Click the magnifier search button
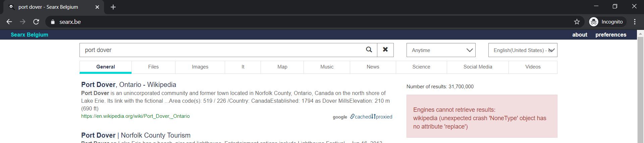This screenshot has width=644, height=143. click(369, 50)
